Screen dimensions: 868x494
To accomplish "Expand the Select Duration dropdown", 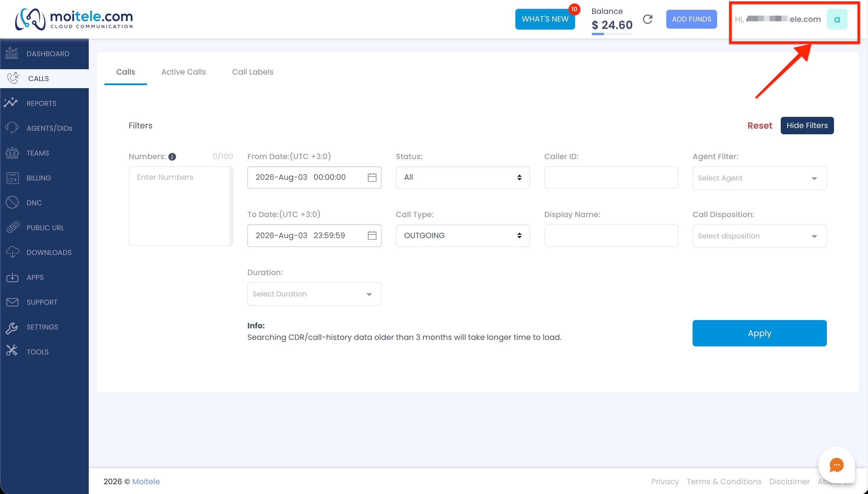I will [x=314, y=294].
